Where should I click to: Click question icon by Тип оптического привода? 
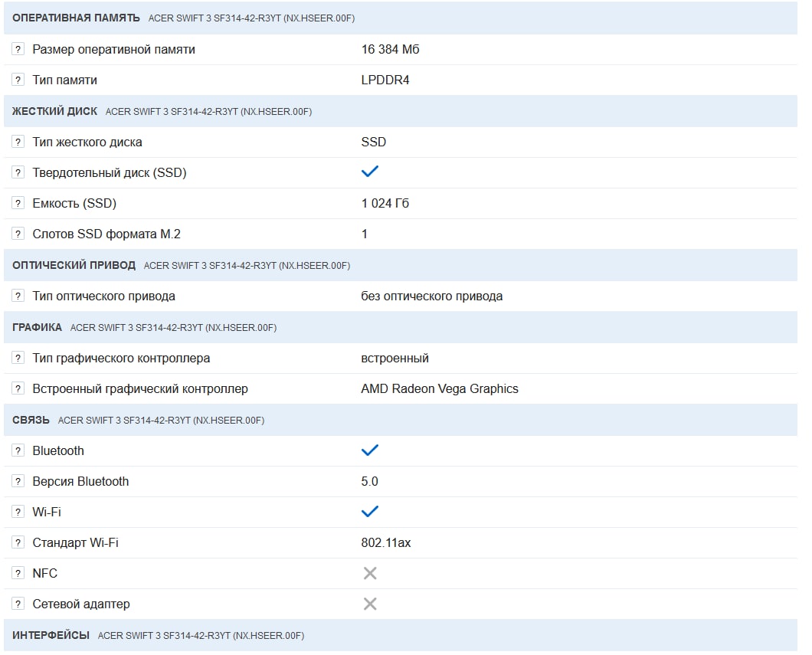[18, 296]
